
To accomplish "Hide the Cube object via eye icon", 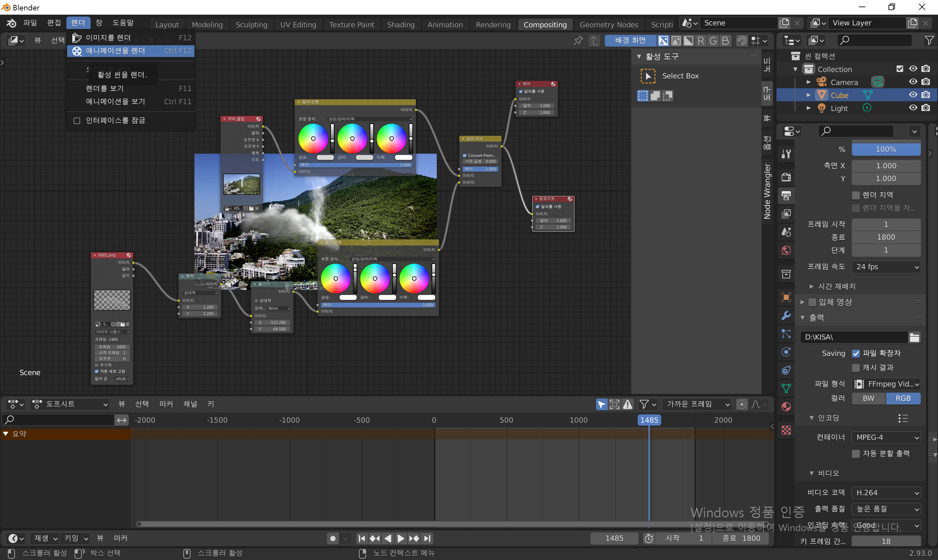I will 913,95.
